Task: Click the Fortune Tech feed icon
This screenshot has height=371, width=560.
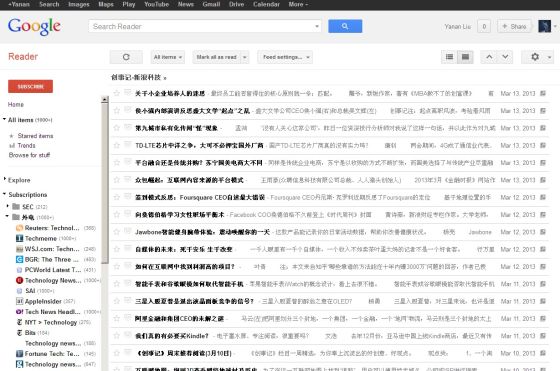Action: (20, 354)
